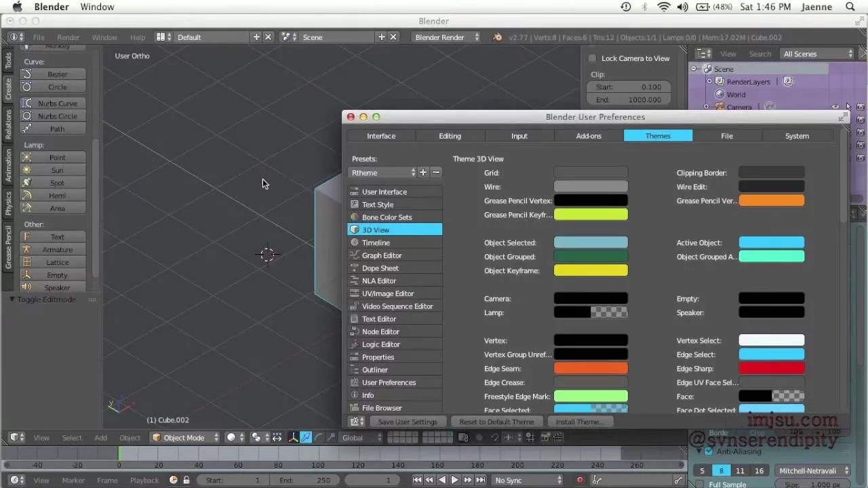The height and width of the screenshot is (488, 868).
Task: Click the Area lamp icon
Action: point(26,208)
